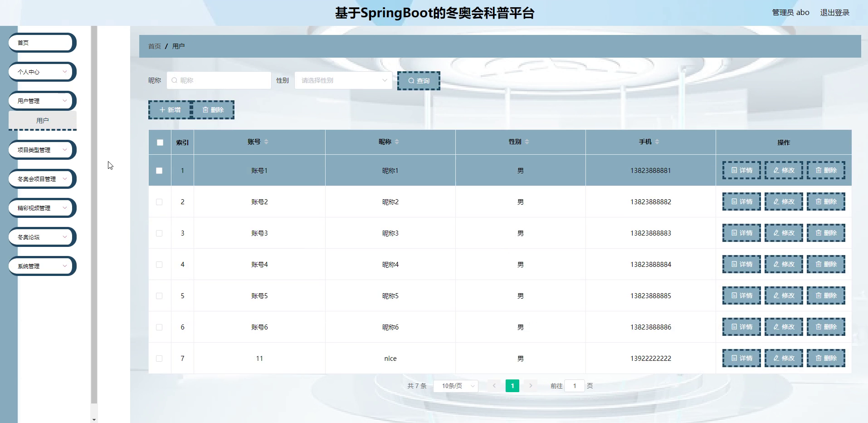Collapse the 用户管理 sidebar menu
The width and height of the screenshot is (868, 423).
42,101
